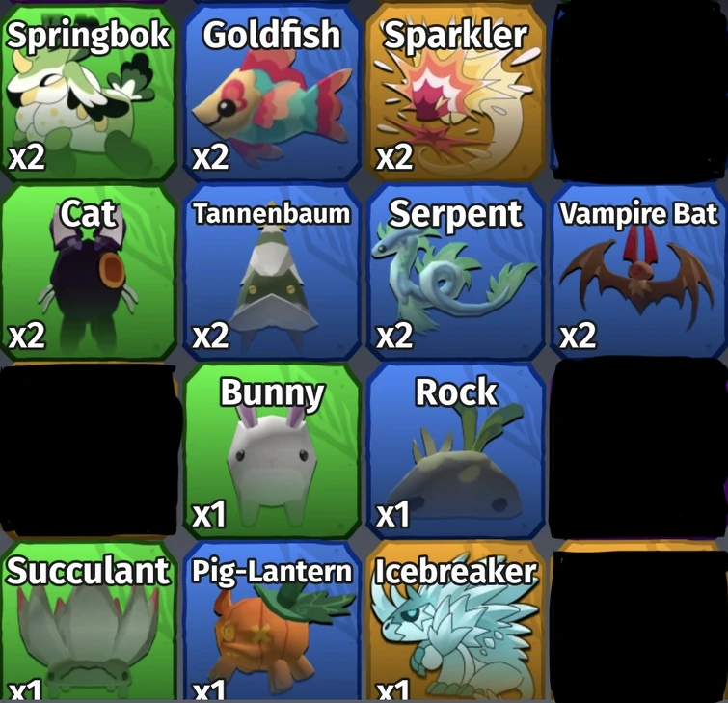
Task: Choose the Pig-Lantern pumpkin card
Action: pyautogui.click(x=272, y=621)
